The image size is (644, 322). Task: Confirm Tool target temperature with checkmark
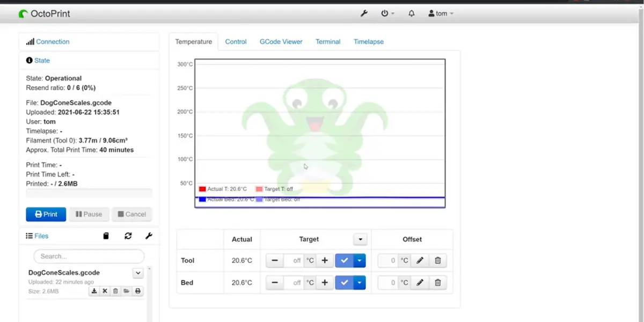click(345, 261)
